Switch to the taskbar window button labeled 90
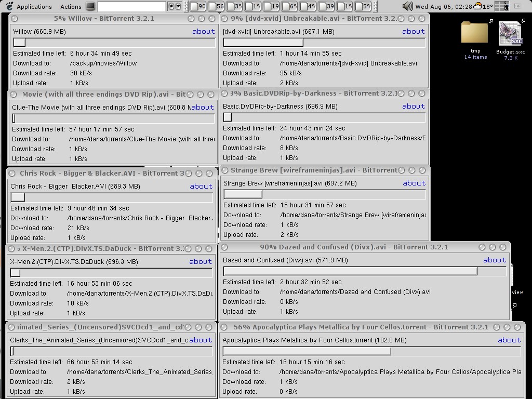Screen dimensions: 532x399 (x=198, y=6)
